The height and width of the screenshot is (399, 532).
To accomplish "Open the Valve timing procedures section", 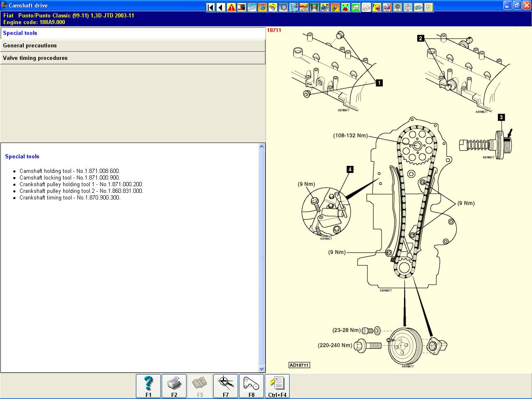I will (x=133, y=58).
